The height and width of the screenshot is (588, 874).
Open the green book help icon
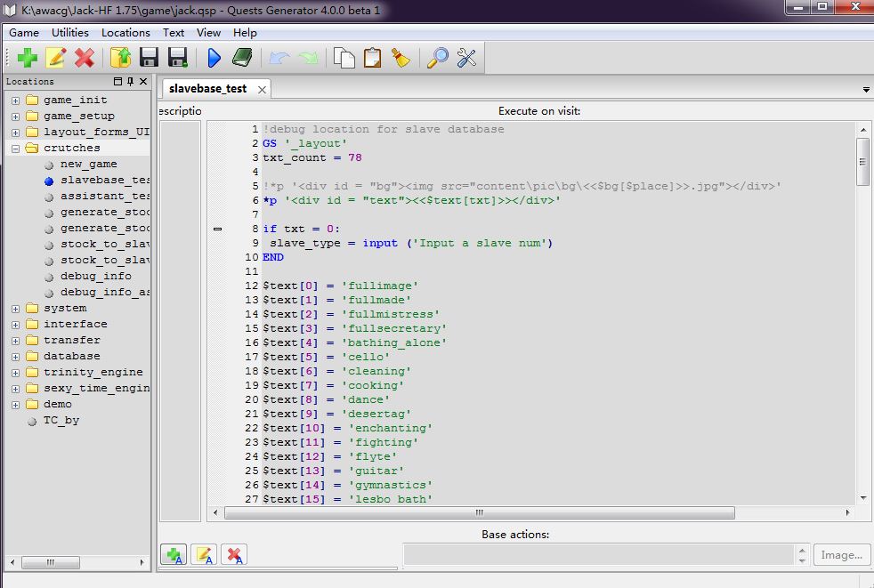tap(242, 58)
